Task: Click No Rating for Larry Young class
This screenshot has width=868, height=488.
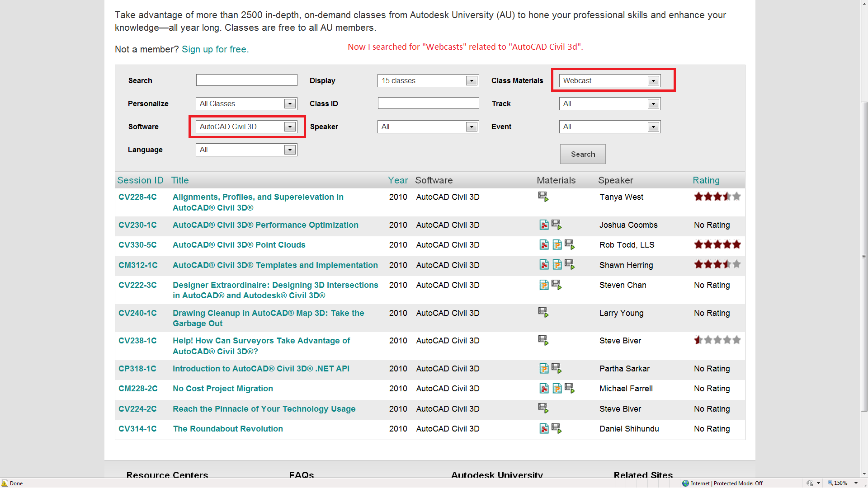Action: coord(712,313)
